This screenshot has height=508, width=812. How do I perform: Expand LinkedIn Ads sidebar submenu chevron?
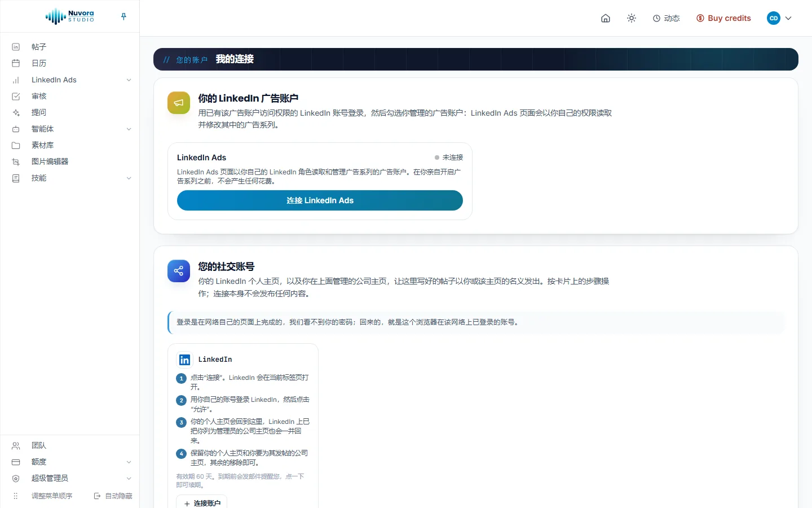(129, 80)
